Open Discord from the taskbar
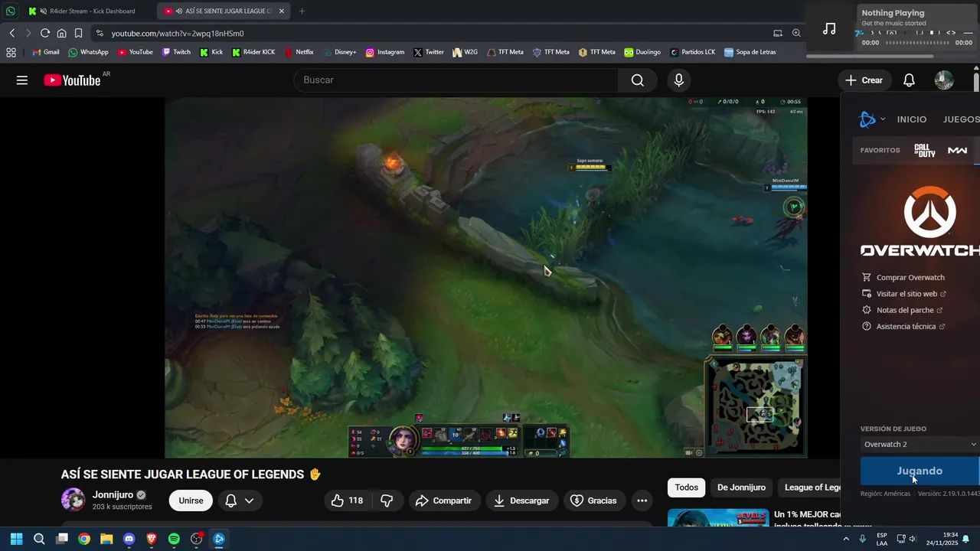 point(129,539)
